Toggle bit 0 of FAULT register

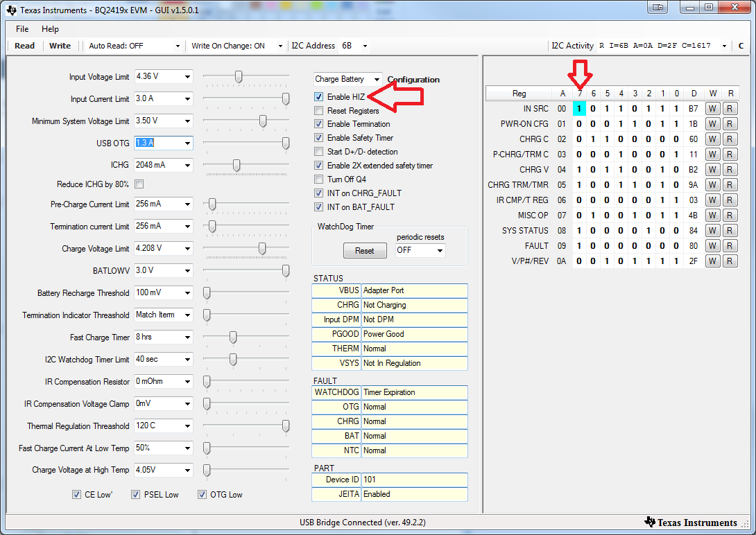[x=676, y=246]
